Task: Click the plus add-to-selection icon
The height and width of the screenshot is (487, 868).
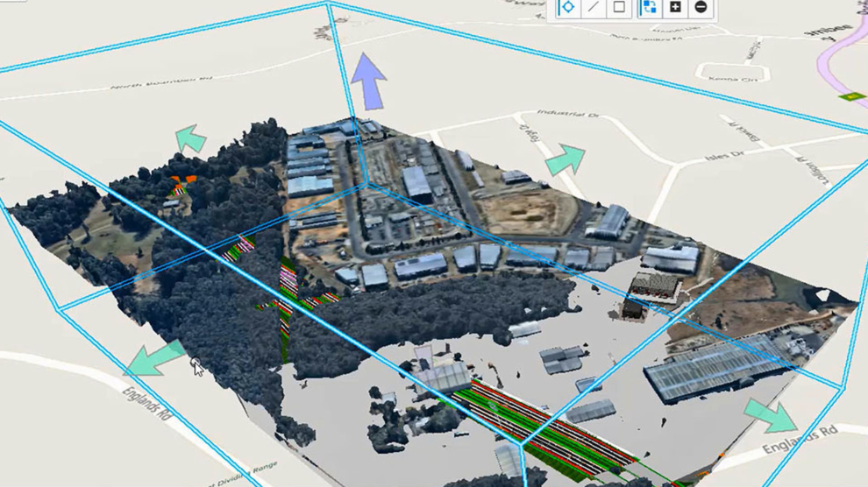Action: 675,8
